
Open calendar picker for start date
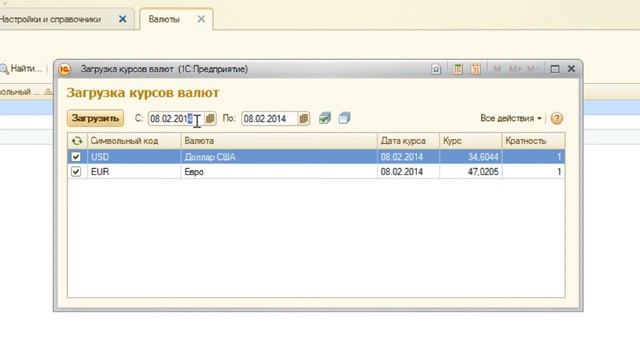(x=210, y=119)
